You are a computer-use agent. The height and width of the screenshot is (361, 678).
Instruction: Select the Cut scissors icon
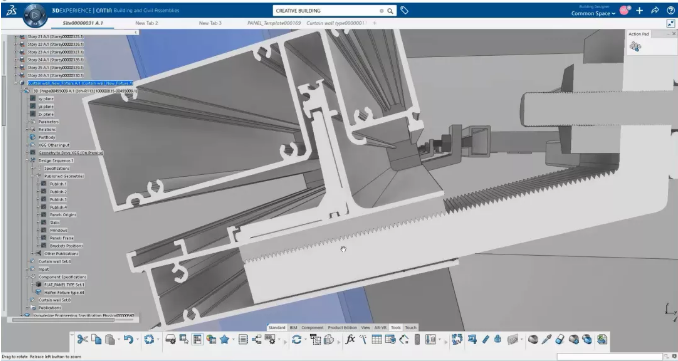81,339
